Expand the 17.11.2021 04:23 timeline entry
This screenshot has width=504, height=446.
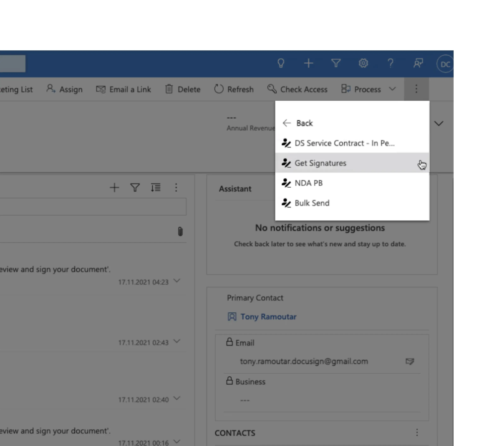(177, 281)
